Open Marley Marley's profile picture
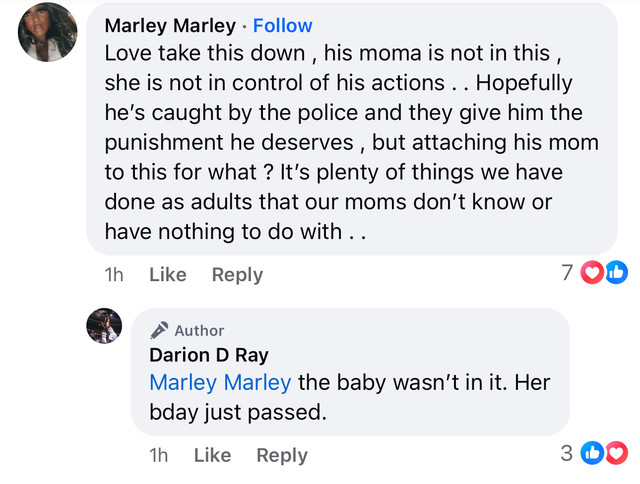Image resolution: width=640 pixels, height=484 pixels. pos(48,32)
